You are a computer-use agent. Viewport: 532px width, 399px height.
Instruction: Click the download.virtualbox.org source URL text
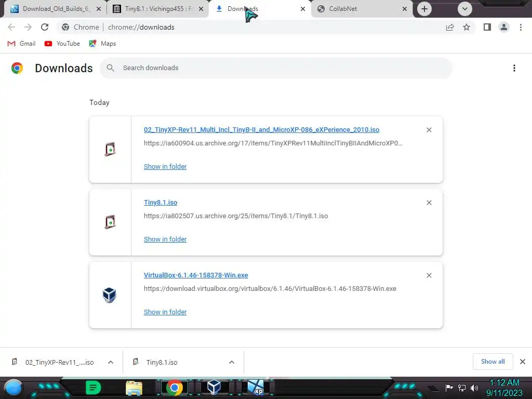click(x=270, y=289)
